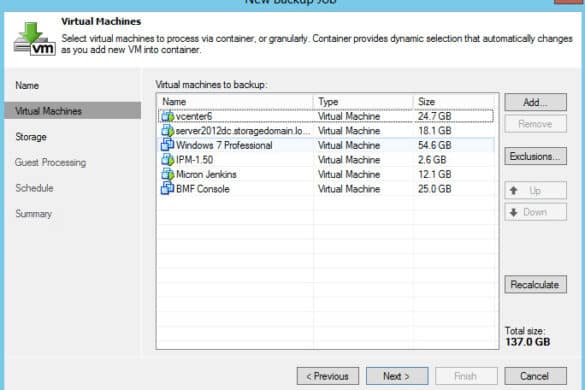Click the disabled Finish button

click(x=466, y=376)
